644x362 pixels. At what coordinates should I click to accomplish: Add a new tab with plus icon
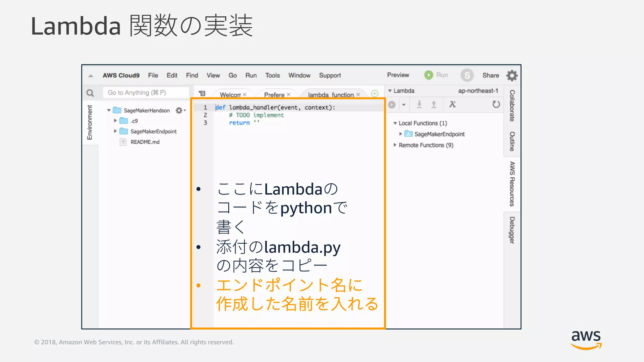[x=375, y=93]
